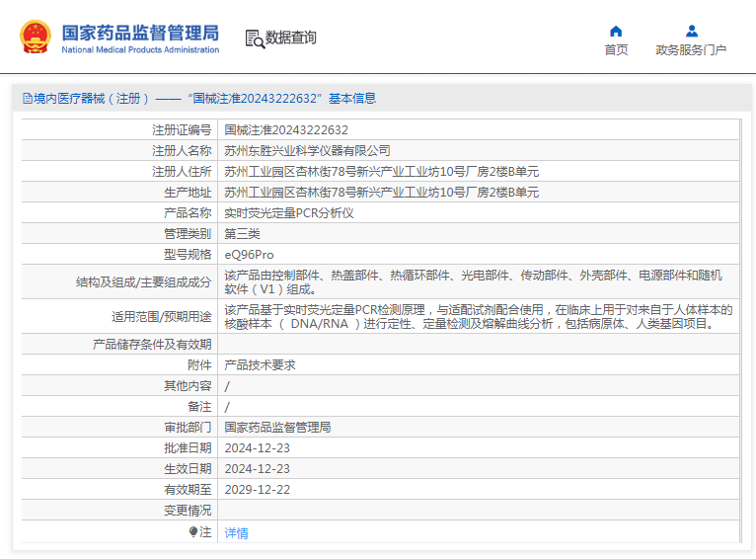Open the 详情 link
The height and width of the screenshot is (559, 756).
[236, 533]
